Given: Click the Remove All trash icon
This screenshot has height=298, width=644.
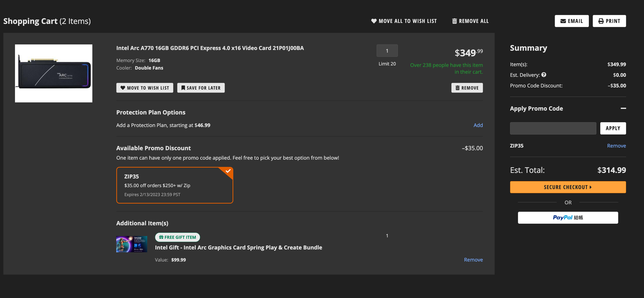Looking at the screenshot, I should tap(454, 21).
